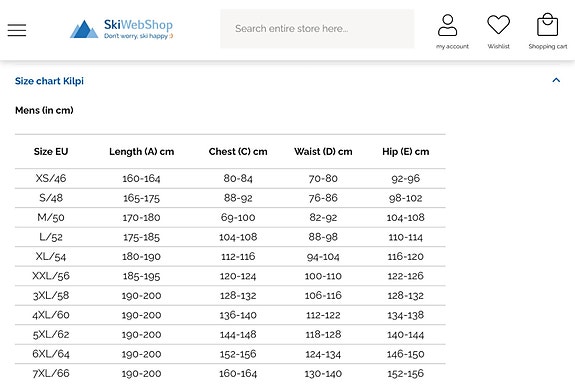
Task: Select the 7XL/66 size cell
Action: tap(51, 373)
